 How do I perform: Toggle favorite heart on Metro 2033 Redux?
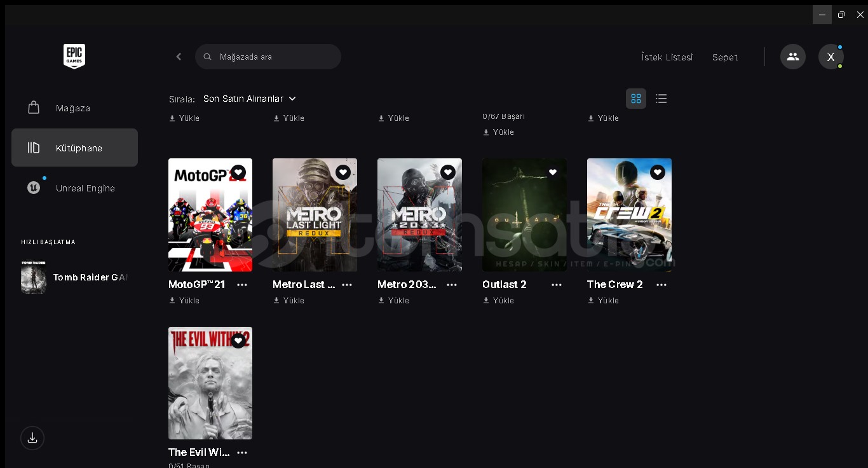point(448,172)
